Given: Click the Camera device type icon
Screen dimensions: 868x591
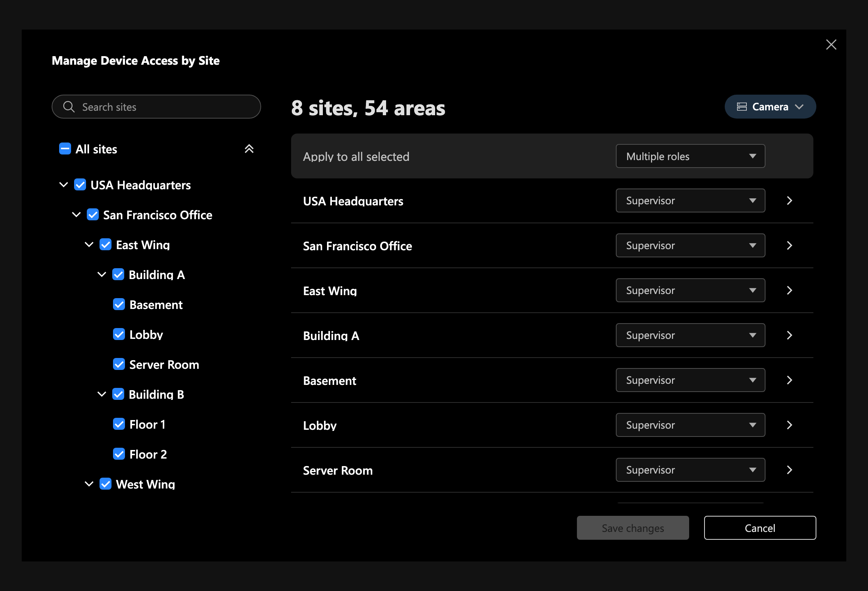Looking at the screenshot, I should 742,107.
